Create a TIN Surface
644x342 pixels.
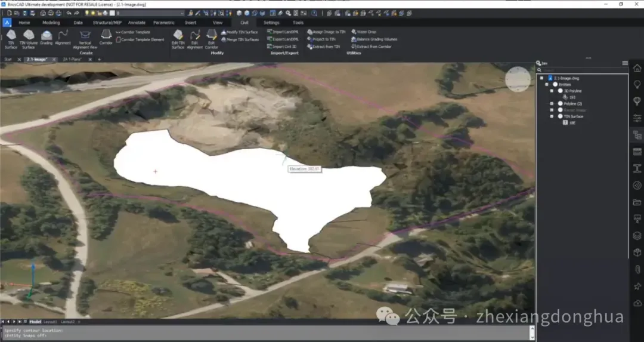tap(11, 39)
